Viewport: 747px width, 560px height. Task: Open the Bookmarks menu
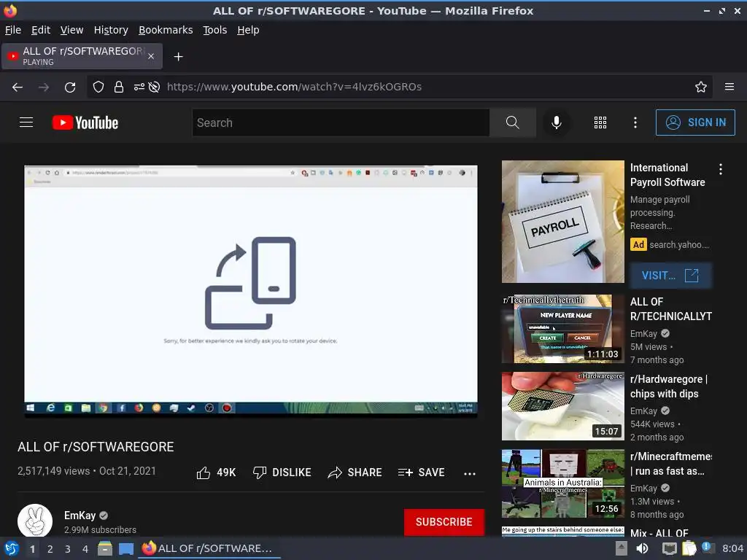pos(166,30)
